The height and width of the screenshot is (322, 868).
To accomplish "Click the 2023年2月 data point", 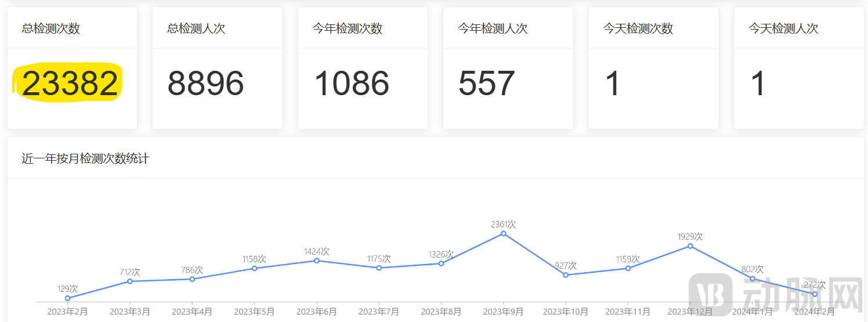I will (68, 298).
